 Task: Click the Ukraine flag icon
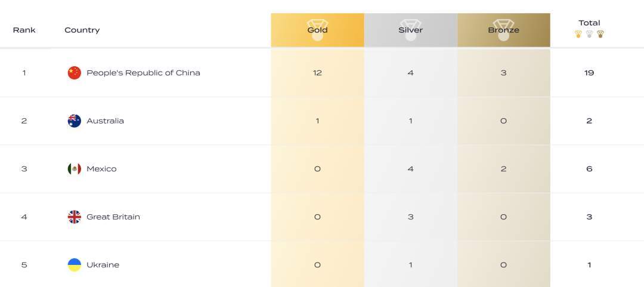click(74, 265)
